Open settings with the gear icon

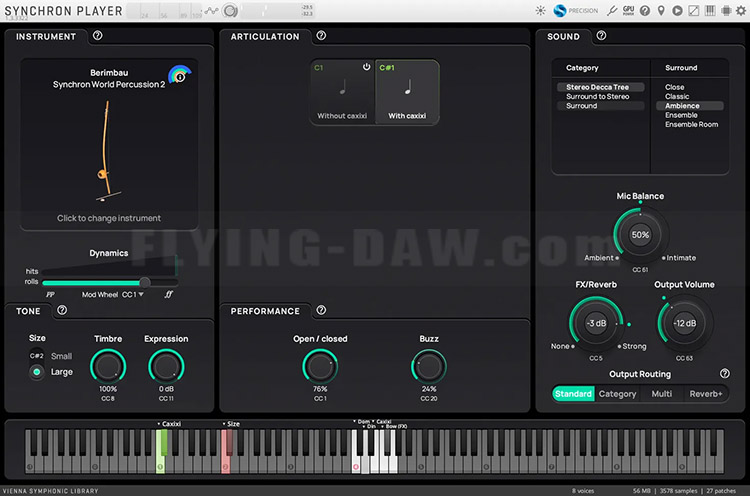click(x=741, y=11)
